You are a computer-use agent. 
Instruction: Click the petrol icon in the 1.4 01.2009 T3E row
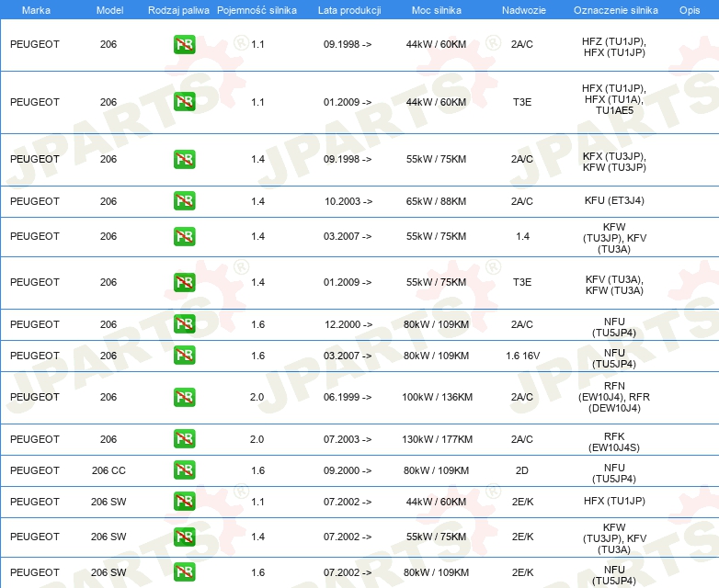click(184, 282)
